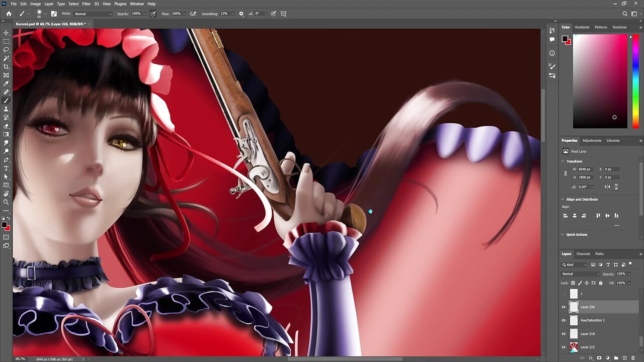The image size is (644, 362).
Task: Select the Smudge tool
Action: [7, 143]
